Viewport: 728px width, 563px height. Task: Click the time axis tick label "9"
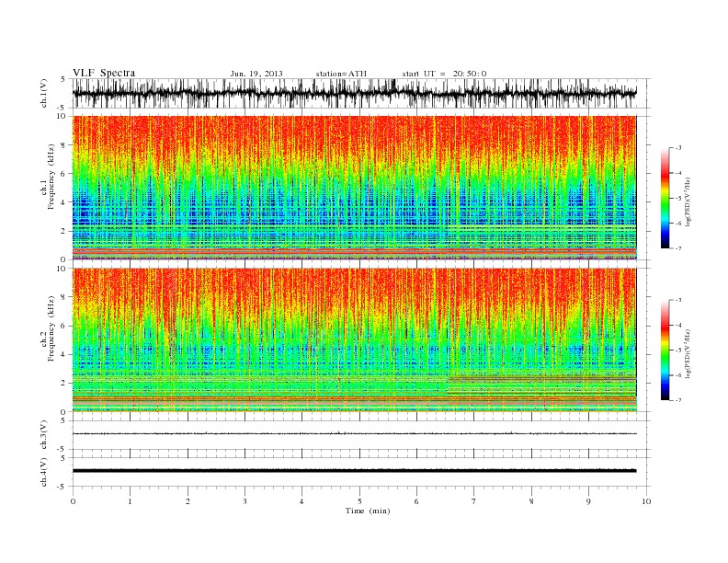click(588, 501)
